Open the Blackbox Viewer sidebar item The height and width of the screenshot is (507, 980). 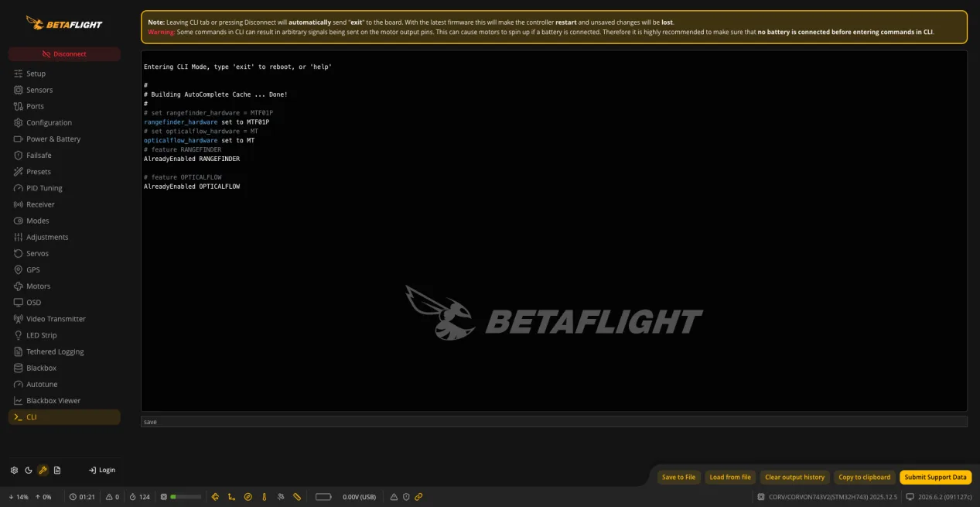point(64,400)
